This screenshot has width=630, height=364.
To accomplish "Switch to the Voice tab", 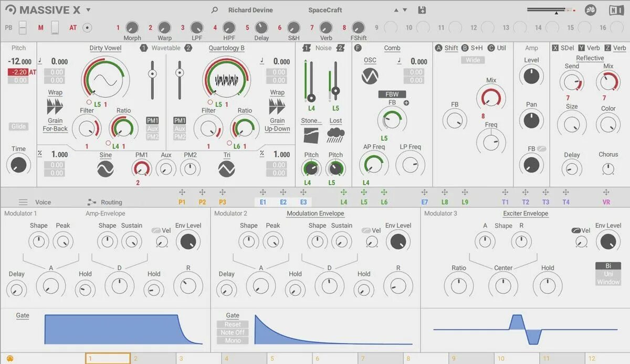I will tap(43, 202).
